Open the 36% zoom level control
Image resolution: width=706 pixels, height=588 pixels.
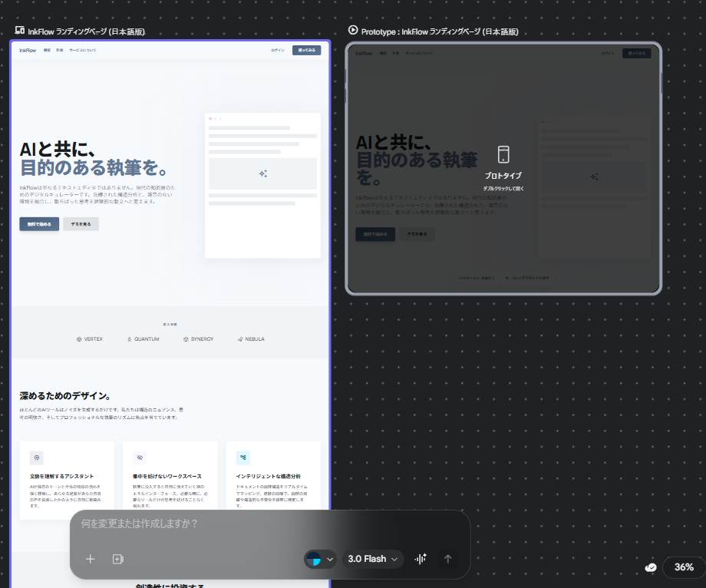(683, 567)
